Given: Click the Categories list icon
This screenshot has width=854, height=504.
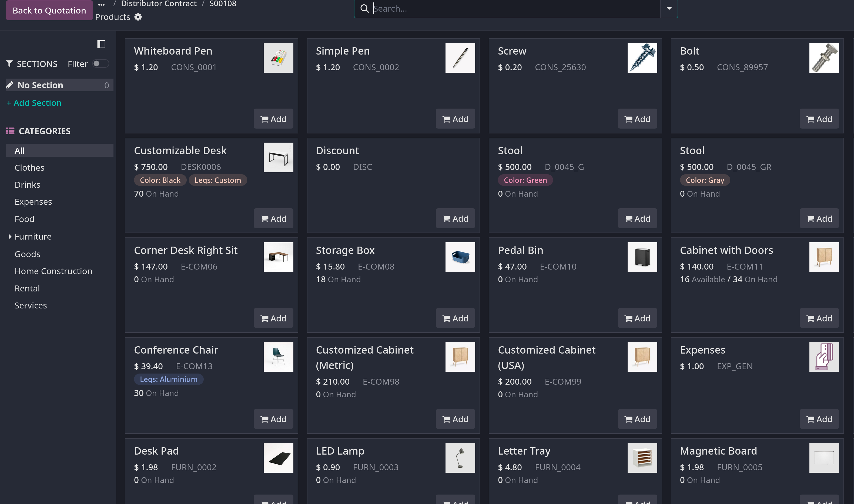Looking at the screenshot, I should tap(10, 131).
